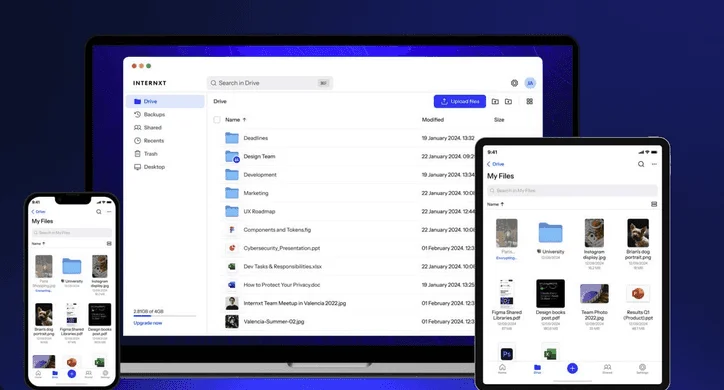Viewport: 724px width, 390px height.
Task: Tap the Search in My Files field on tablet
Action: 572,191
